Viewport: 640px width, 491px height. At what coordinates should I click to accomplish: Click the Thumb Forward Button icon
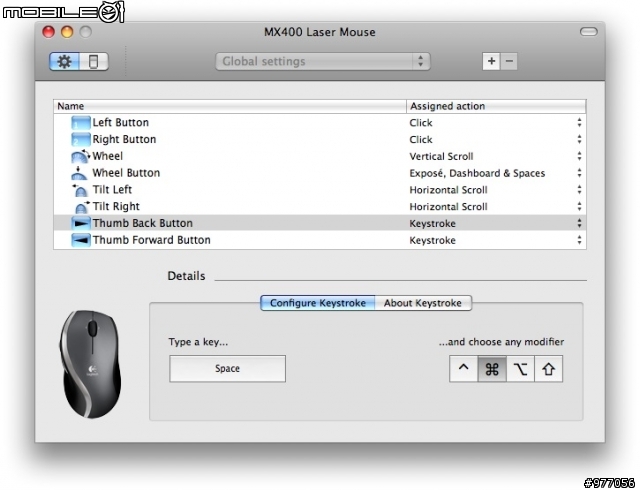tap(80, 240)
